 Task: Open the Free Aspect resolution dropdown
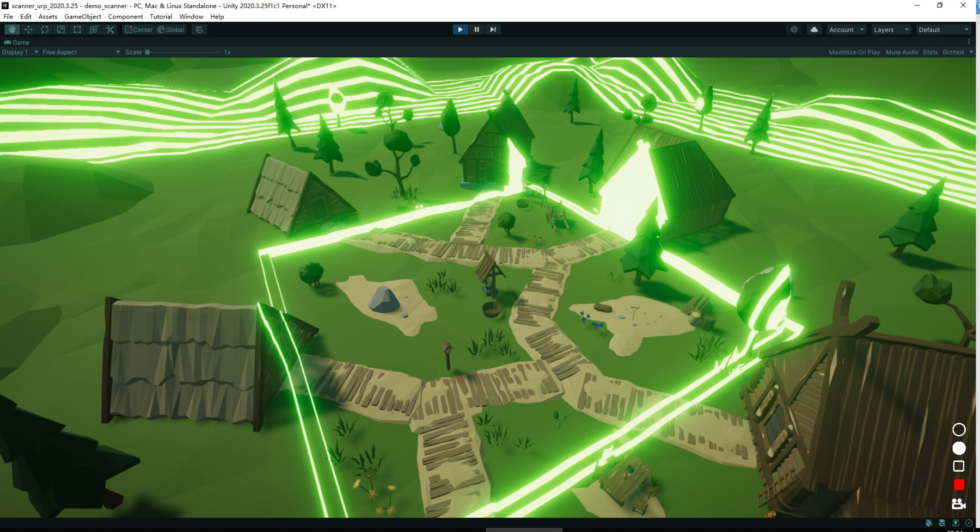coord(80,52)
